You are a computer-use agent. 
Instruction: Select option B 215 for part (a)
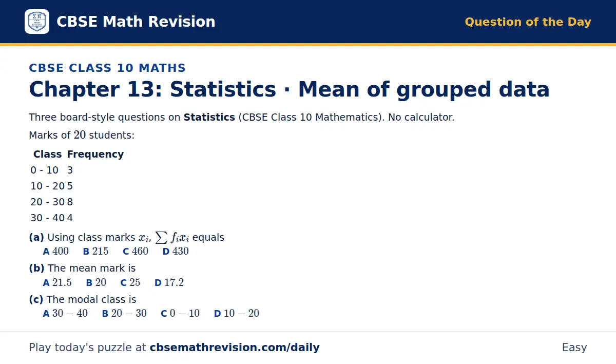point(96,251)
